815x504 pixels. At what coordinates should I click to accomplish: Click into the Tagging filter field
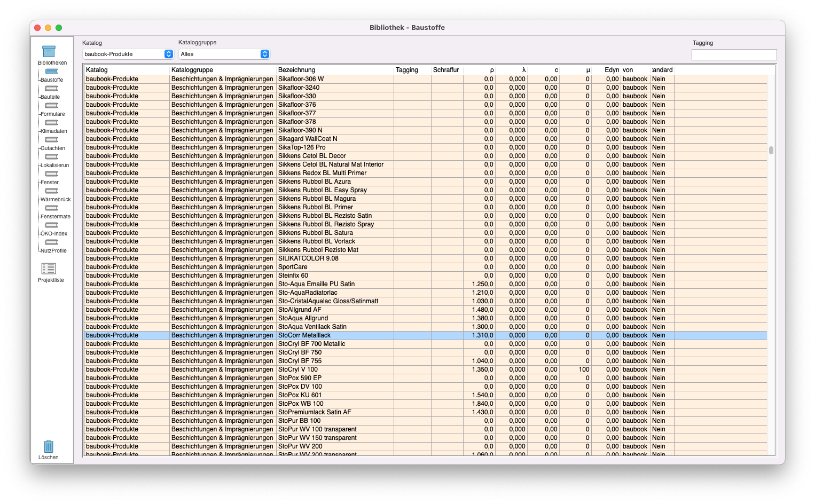point(734,54)
